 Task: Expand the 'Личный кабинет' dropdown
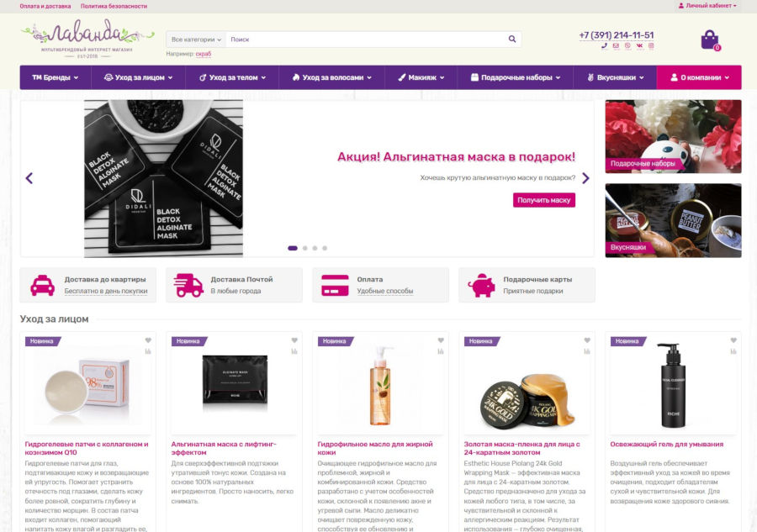pos(707,6)
